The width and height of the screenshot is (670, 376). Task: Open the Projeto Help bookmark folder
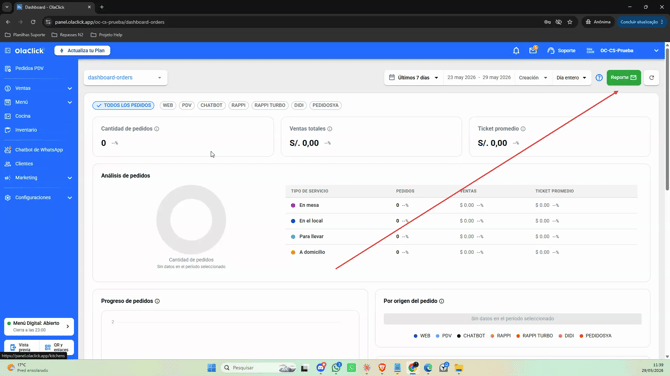point(106,35)
